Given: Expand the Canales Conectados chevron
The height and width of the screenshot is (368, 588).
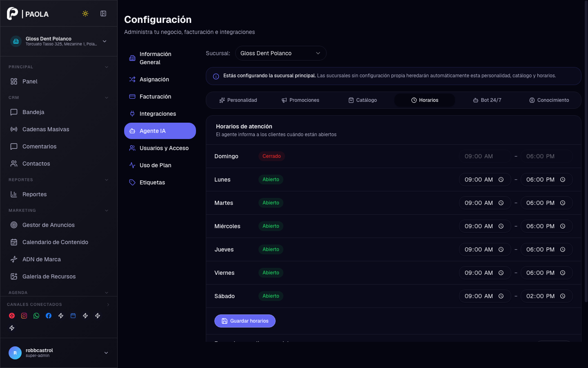Looking at the screenshot, I should [108, 305].
